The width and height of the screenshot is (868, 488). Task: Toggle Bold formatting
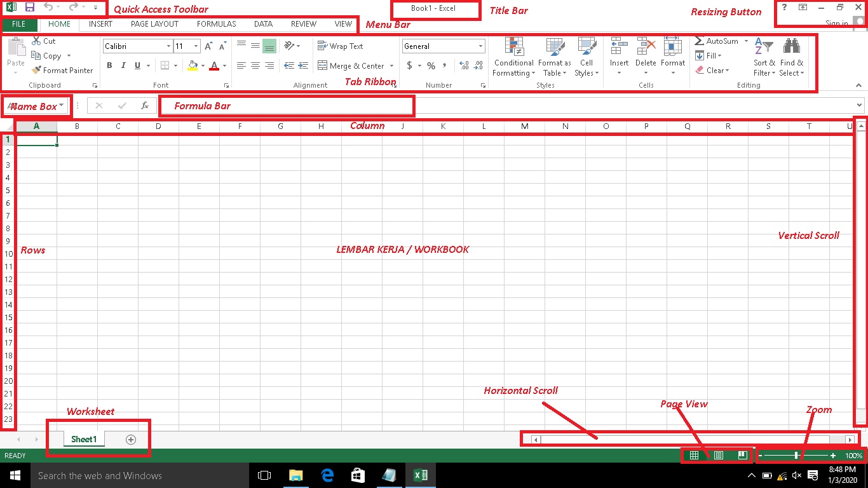[x=109, y=65]
